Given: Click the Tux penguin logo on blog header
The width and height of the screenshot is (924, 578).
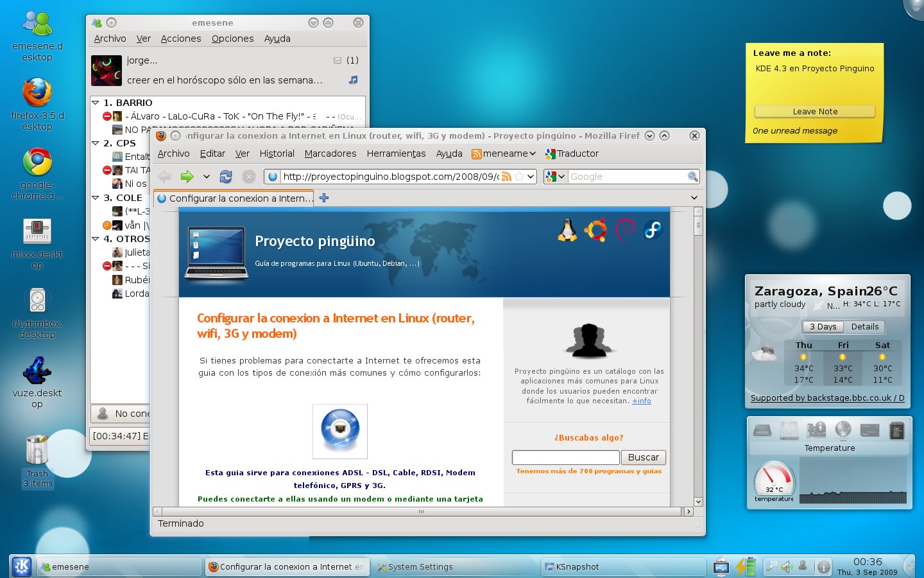Looking at the screenshot, I should 567,229.
